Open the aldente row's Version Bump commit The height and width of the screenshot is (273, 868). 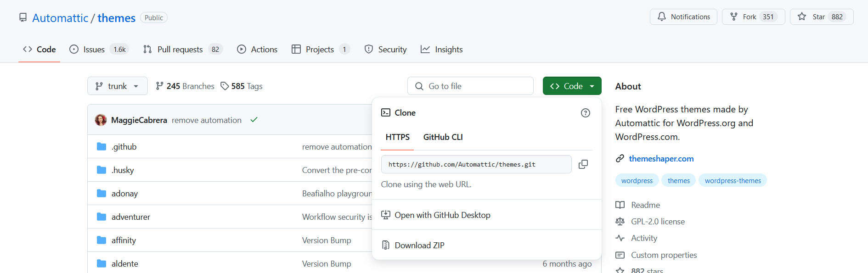(327, 263)
